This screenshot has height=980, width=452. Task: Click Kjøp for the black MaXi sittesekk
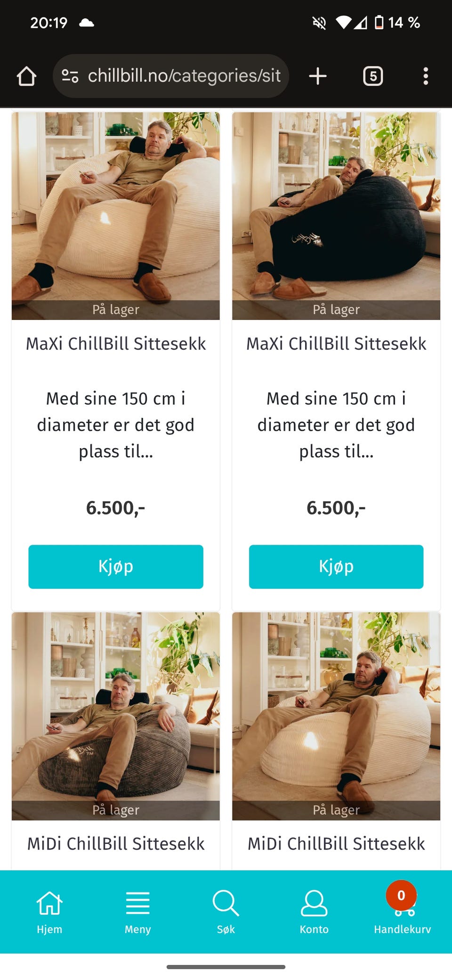tap(336, 567)
